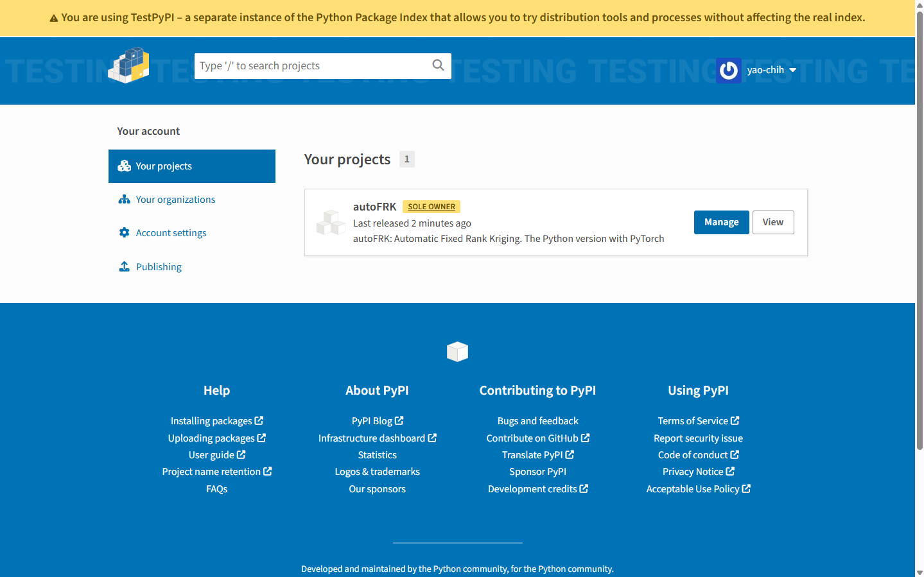This screenshot has height=577, width=924.
Task: Open Bugs and feedback link
Action: coord(538,421)
